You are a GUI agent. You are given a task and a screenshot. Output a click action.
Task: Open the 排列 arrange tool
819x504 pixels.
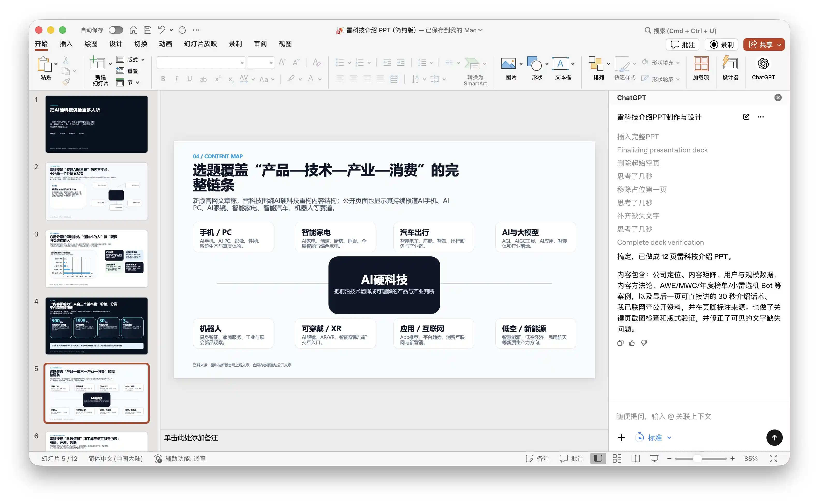tap(596, 64)
